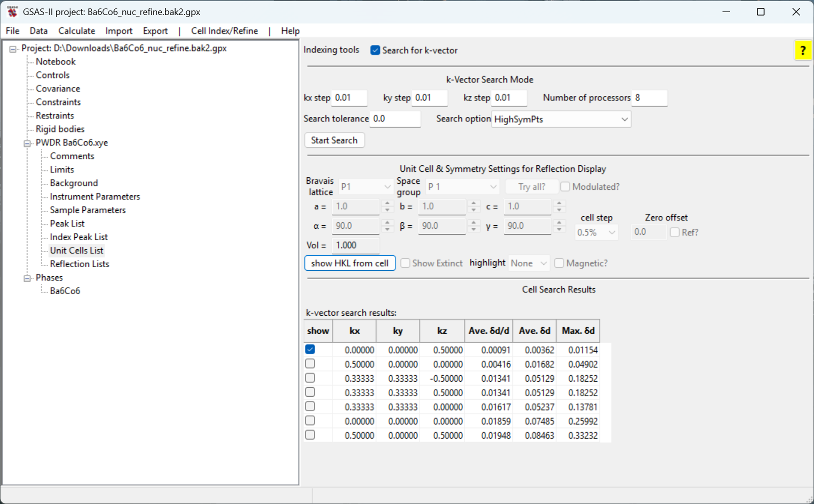Open the Search option HighSymPts dropdown
The width and height of the screenshot is (814, 504).
coord(561,119)
